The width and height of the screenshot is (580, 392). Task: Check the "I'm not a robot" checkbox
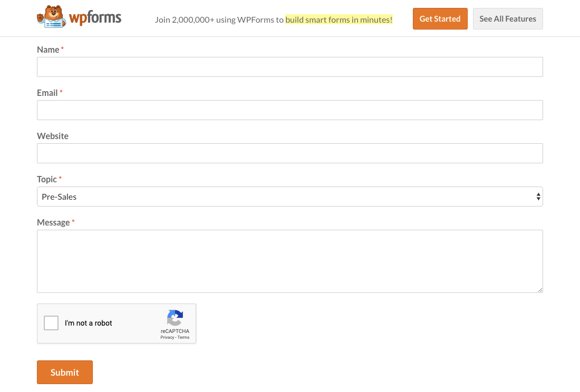pyautogui.click(x=51, y=323)
